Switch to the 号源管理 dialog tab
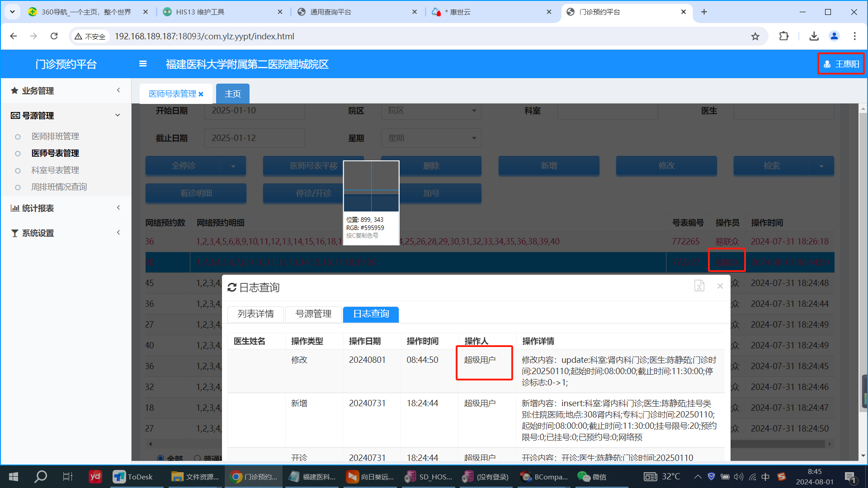 click(x=313, y=314)
